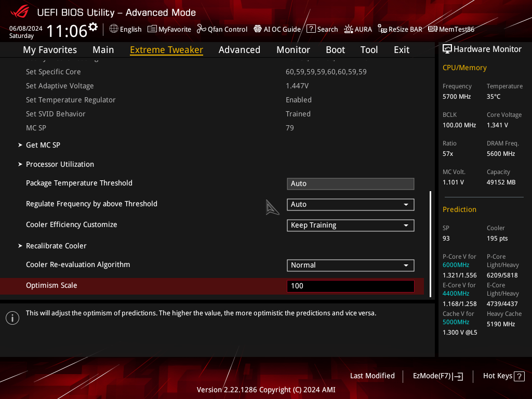Viewport: 532px width, 399px height.
Task: Click Last Modified button
Action: click(x=372, y=376)
